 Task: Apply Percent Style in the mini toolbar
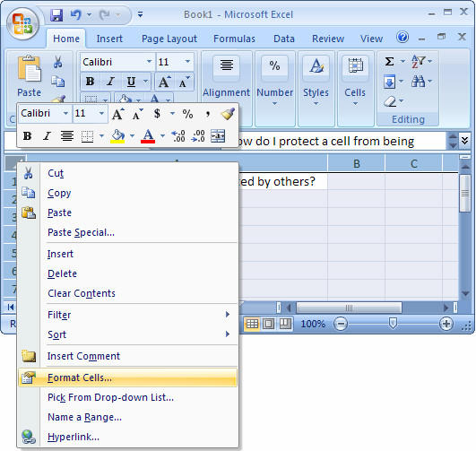coord(187,114)
